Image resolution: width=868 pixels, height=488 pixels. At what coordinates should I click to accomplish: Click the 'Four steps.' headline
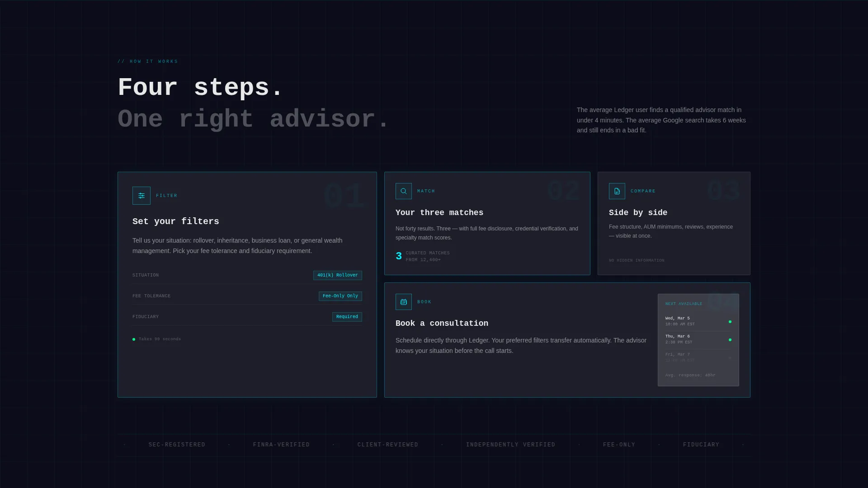[200, 87]
